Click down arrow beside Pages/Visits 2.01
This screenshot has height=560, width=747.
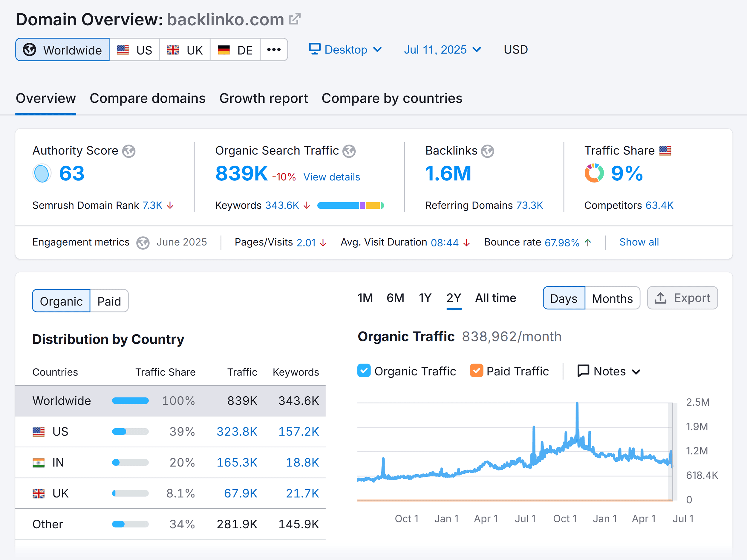(323, 243)
